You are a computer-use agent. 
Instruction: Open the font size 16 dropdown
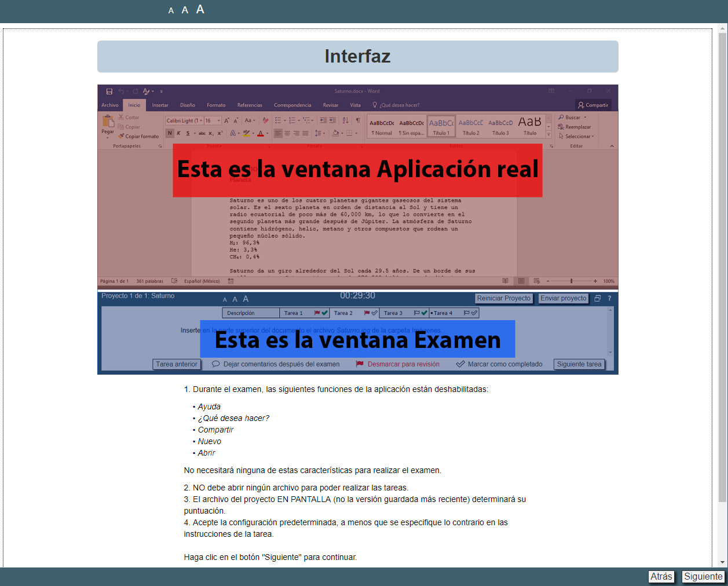pyautogui.click(x=212, y=121)
